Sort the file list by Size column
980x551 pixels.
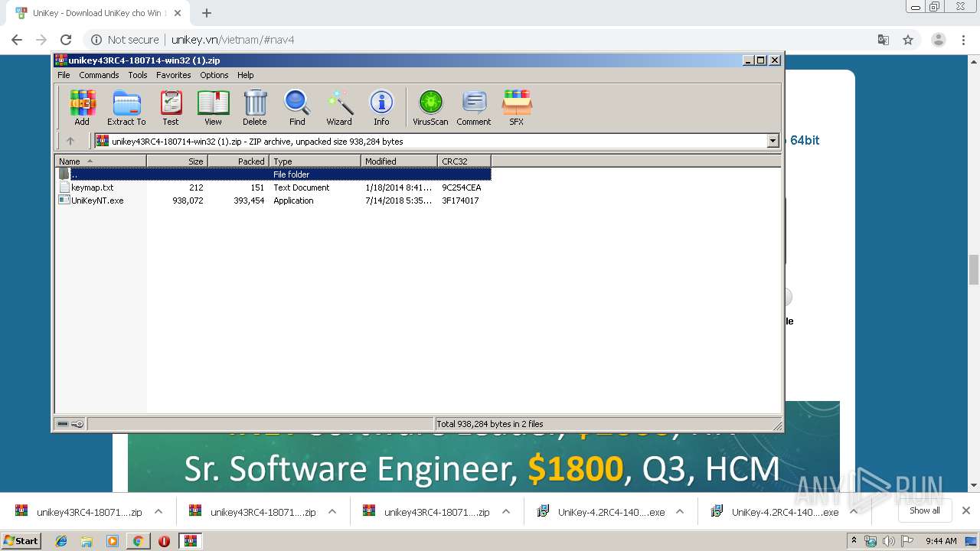177,161
